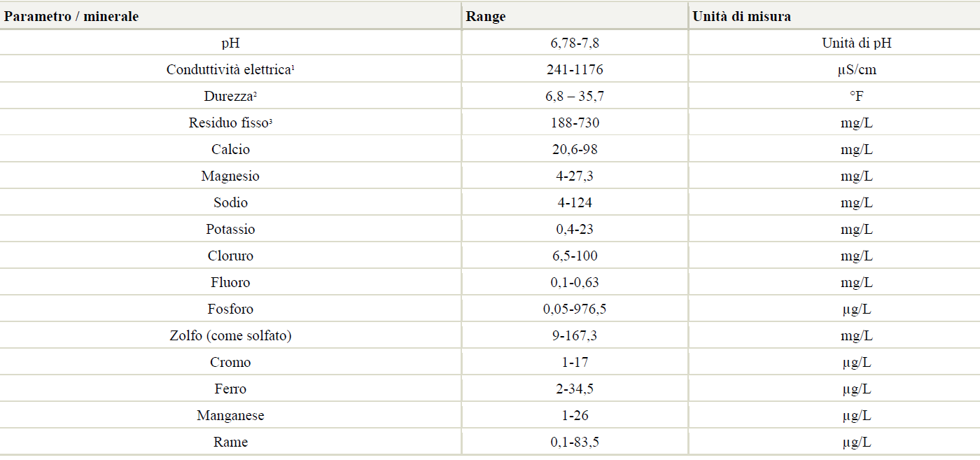Select the Ferro row label
Viewport: 980px width, 460px height.
click(230, 389)
